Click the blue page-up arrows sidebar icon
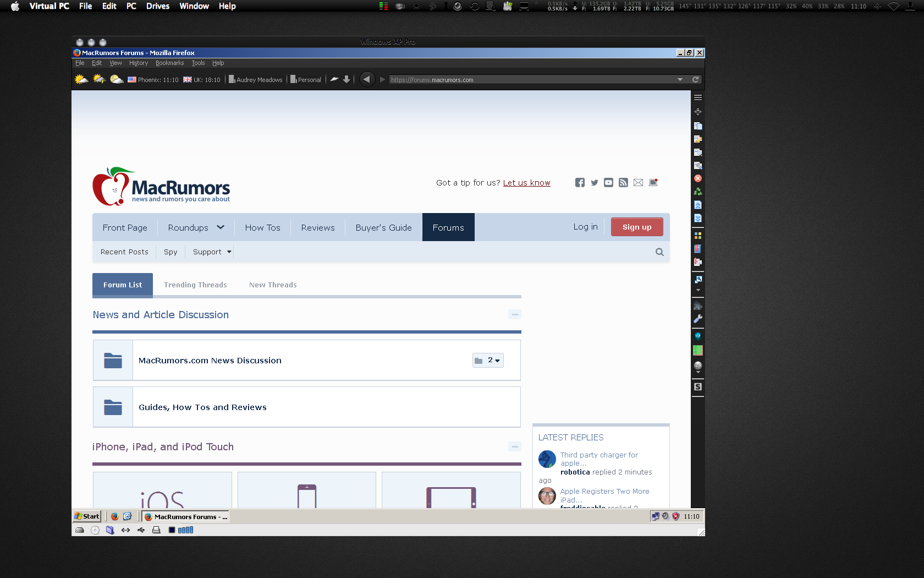This screenshot has width=924, height=578. (698, 205)
